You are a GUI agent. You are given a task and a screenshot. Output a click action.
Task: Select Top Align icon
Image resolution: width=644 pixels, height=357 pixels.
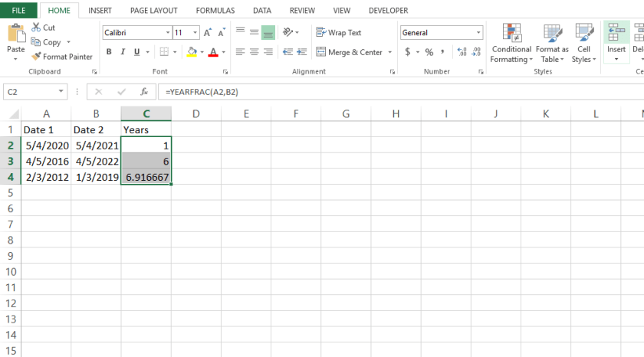pos(240,31)
